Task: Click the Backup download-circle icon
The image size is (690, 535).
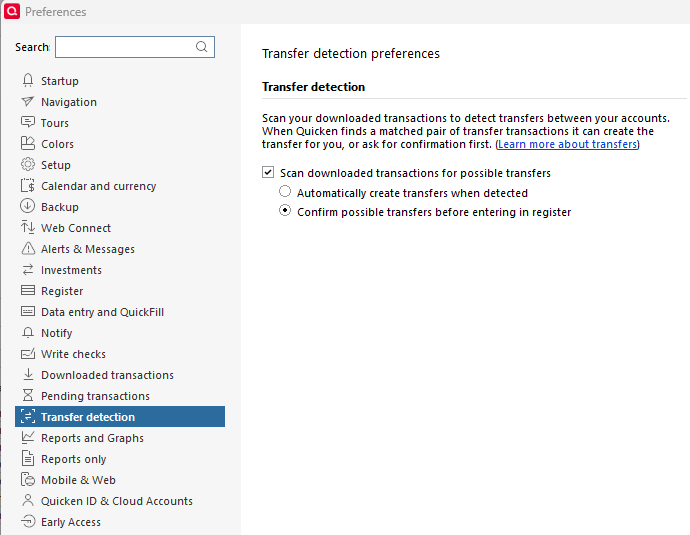Action: click(x=28, y=206)
